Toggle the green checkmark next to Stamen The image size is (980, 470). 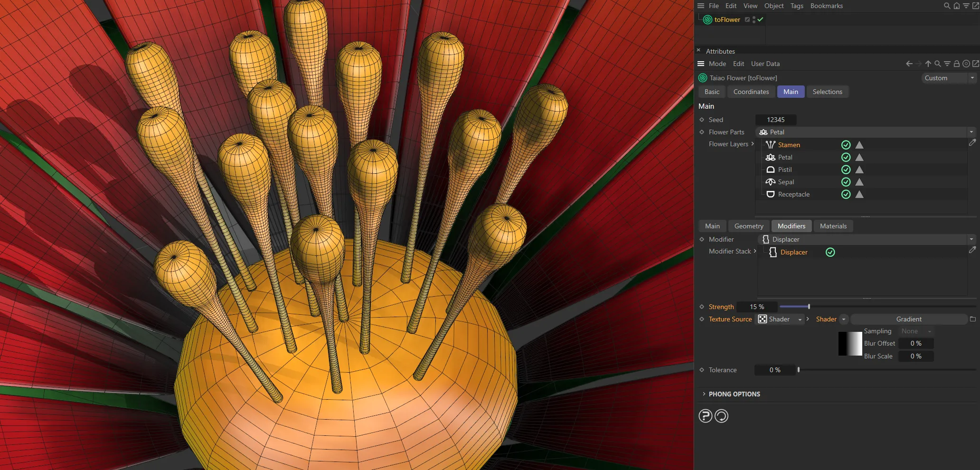(x=846, y=145)
